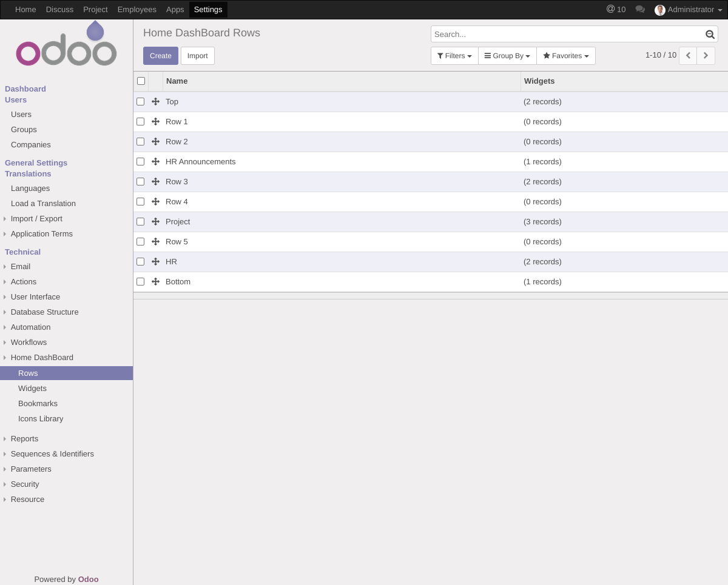Check the checkbox next to Row 2
728x585 pixels.
[140, 141]
